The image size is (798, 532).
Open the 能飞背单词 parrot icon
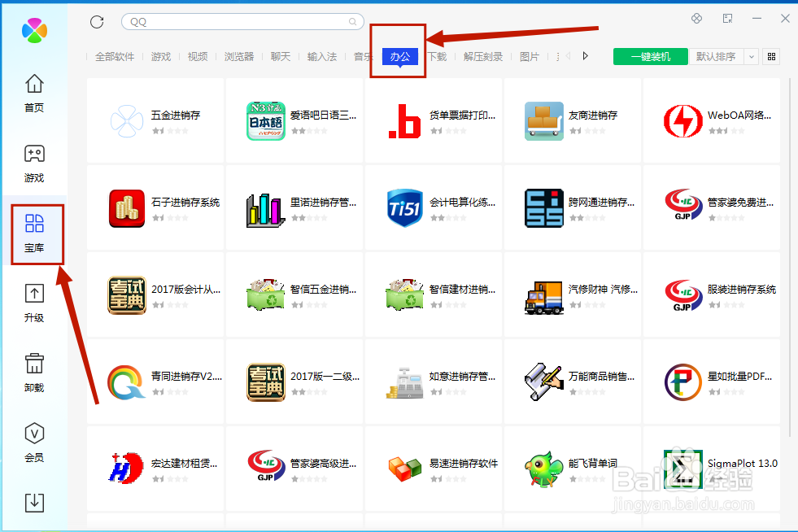pyautogui.click(x=543, y=469)
